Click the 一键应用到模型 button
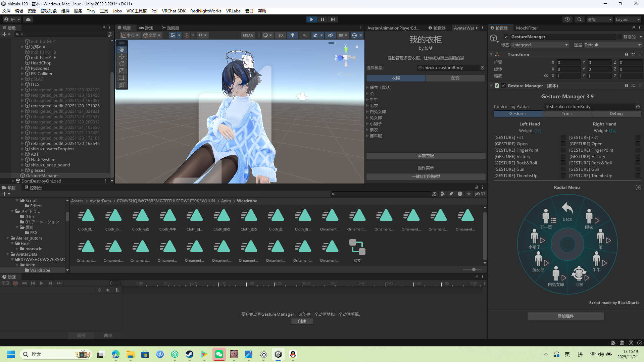The image size is (644, 362). tap(426, 176)
